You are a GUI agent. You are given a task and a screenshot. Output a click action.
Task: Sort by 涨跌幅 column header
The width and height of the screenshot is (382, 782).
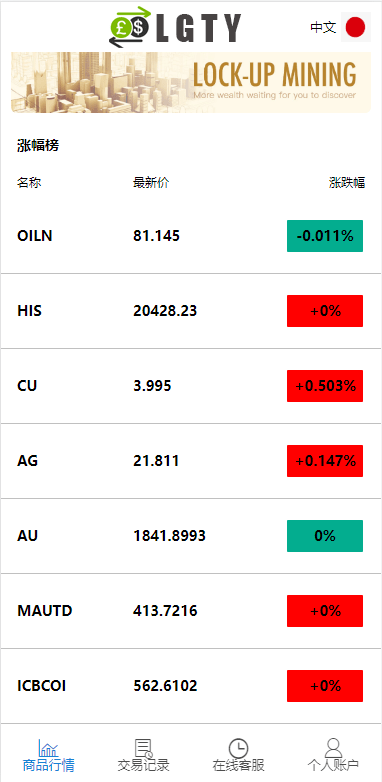(347, 183)
